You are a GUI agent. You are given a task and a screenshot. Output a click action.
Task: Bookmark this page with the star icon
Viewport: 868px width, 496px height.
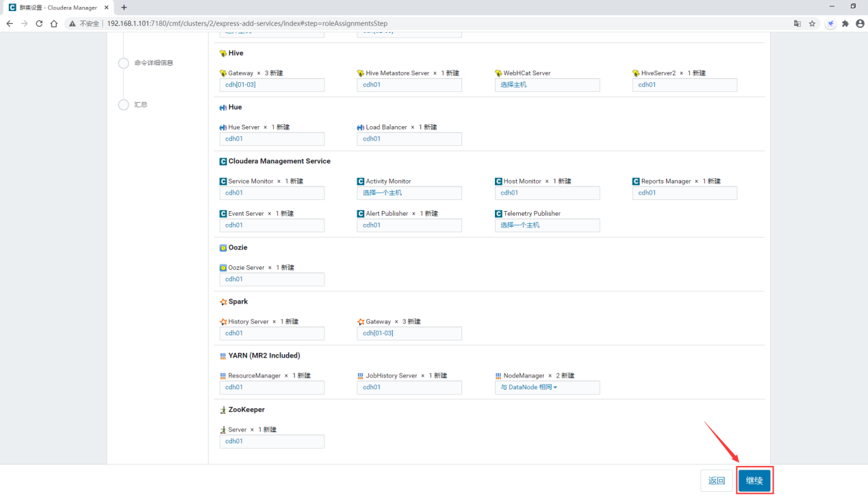[813, 23]
